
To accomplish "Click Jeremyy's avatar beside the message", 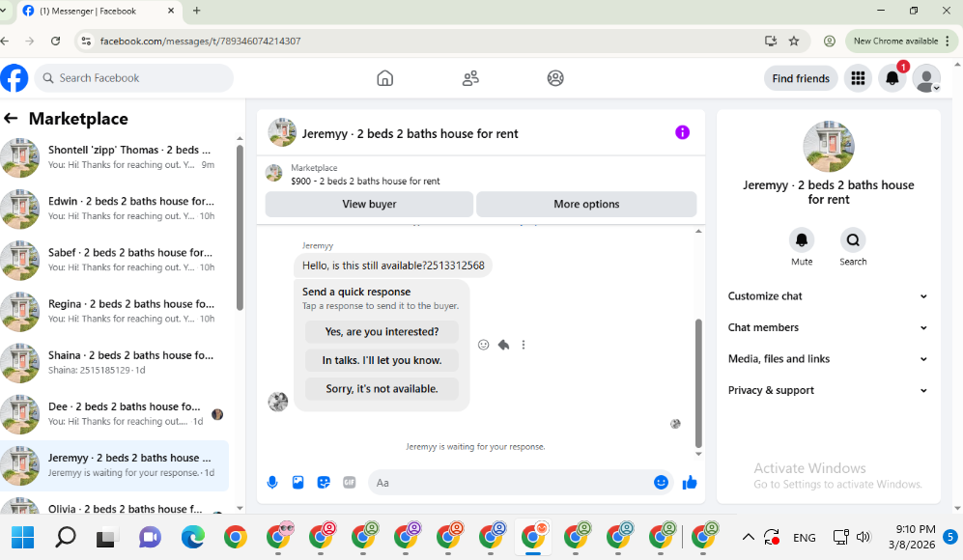I will tap(278, 402).
